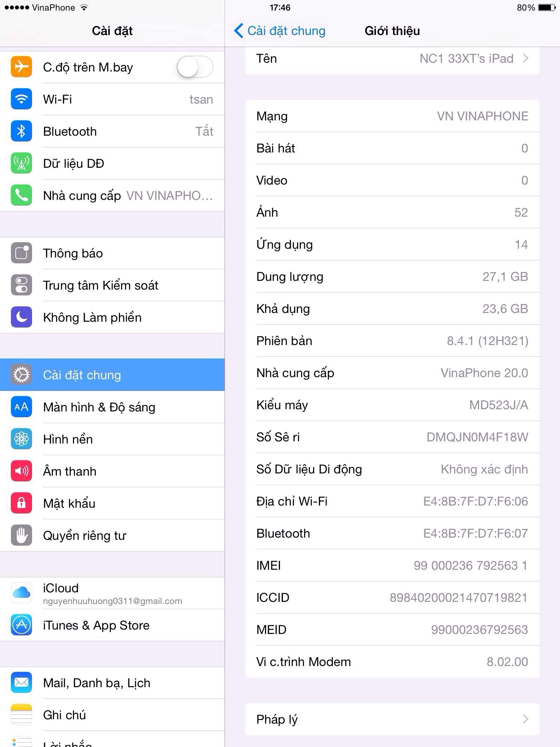Open iCloud account settings
Screen dimensions: 560x747
[x=112, y=593]
